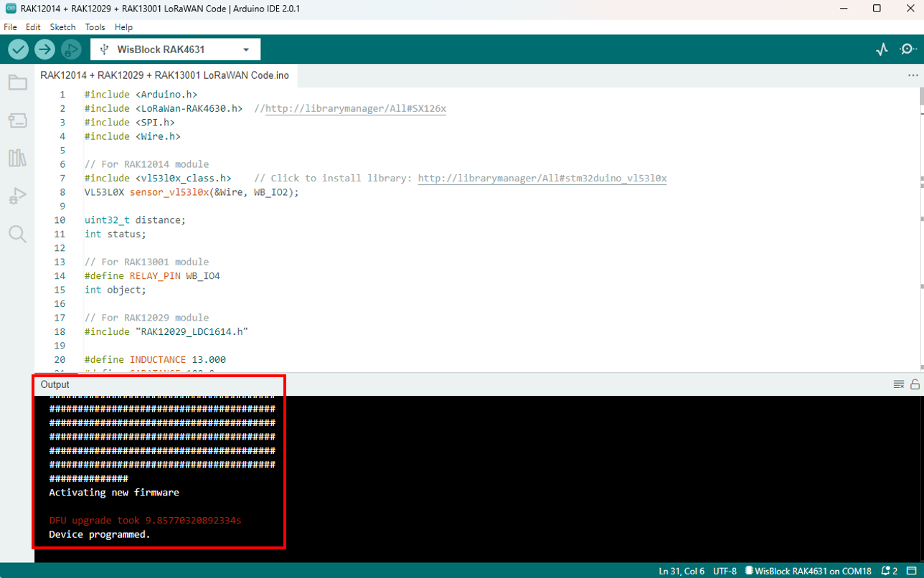Click the "// For RAK12014 module" comment
Viewport: 924px width, 578px height.
(146, 164)
